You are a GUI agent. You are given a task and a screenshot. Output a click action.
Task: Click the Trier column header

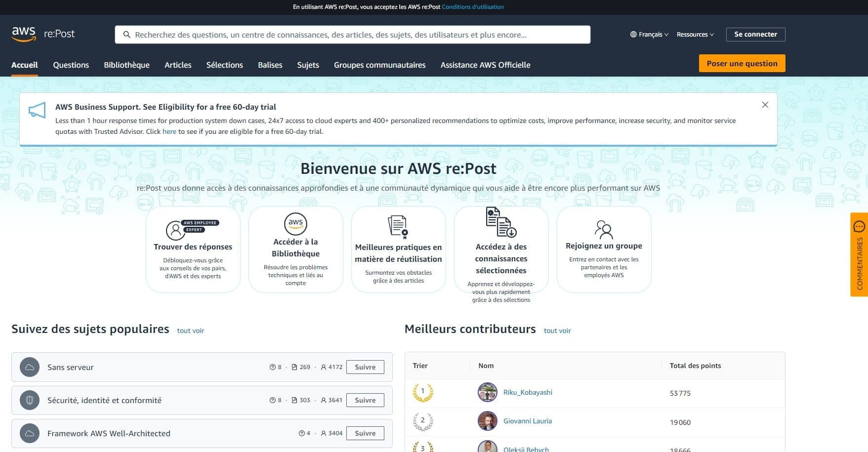420,366
